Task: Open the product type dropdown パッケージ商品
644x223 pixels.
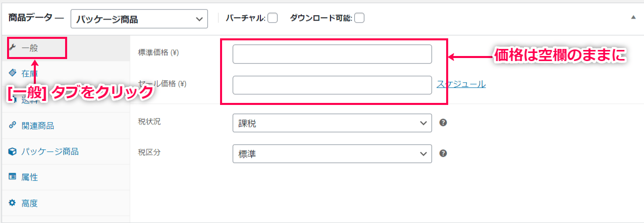Action: tap(139, 19)
